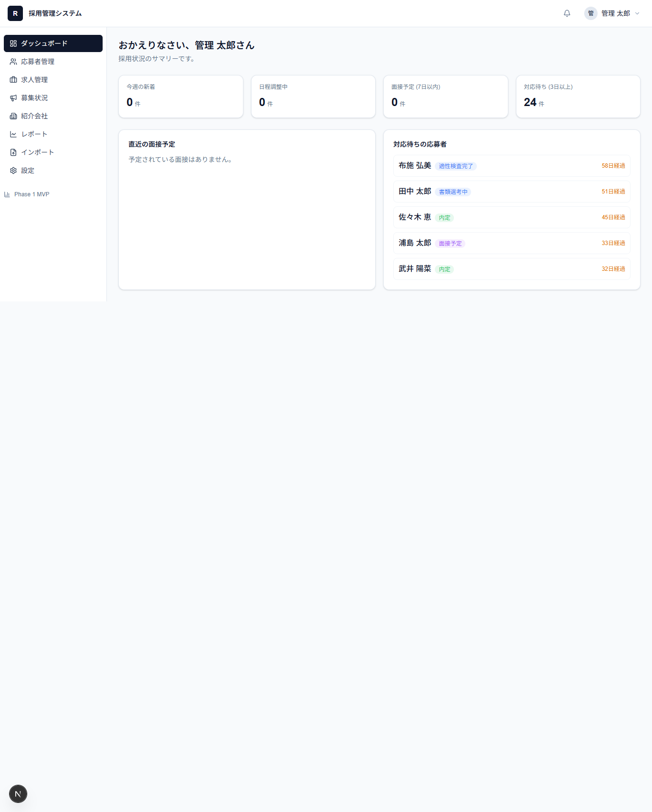
Task: Click the 設定 gear icon
Action: click(x=13, y=171)
